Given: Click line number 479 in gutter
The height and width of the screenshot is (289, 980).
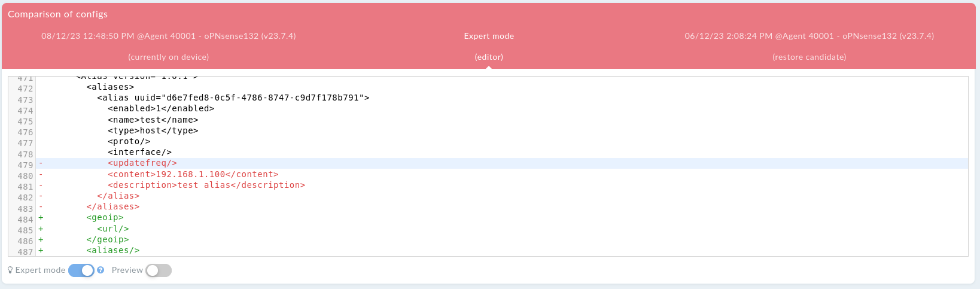Looking at the screenshot, I should [25, 165].
